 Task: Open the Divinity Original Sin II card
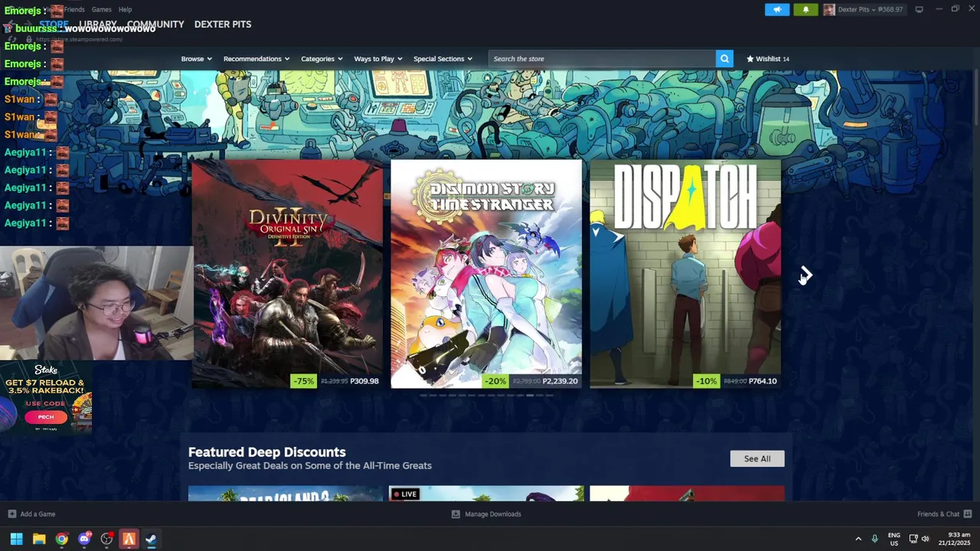[287, 274]
